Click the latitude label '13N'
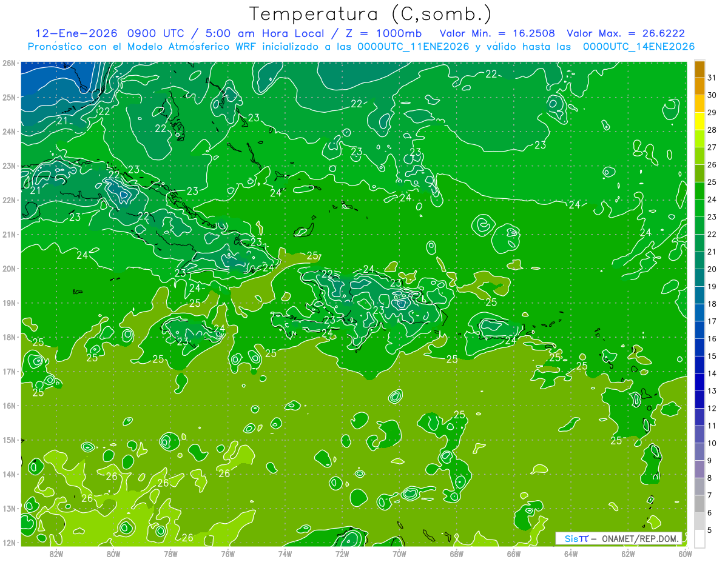This screenshot has height=562, width=728. coord(9,509)
